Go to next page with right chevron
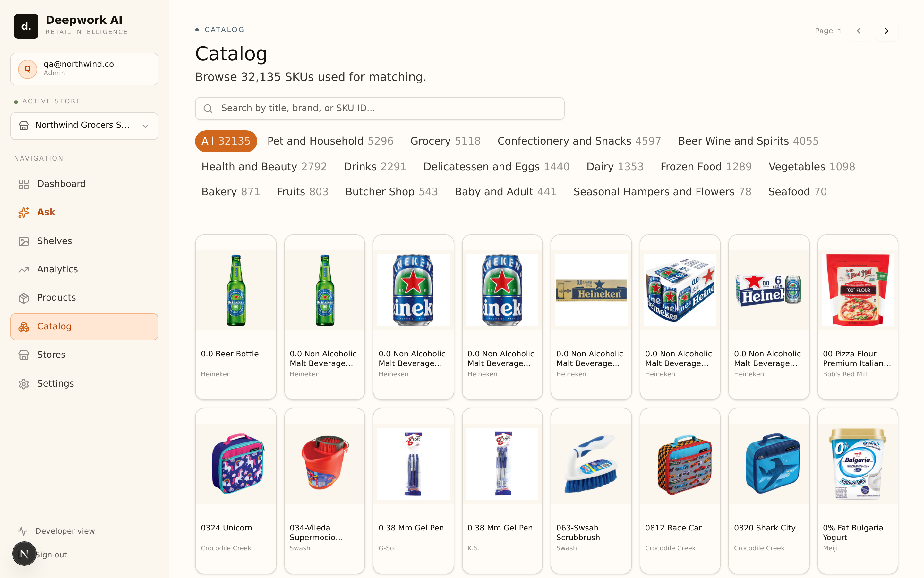Image resolution: width=924 pixels, height=578 pixels. pos(886,31)
